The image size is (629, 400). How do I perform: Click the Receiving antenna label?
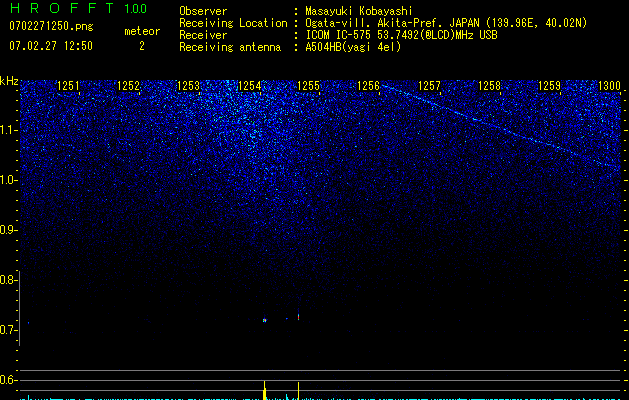tap(230, 47)
